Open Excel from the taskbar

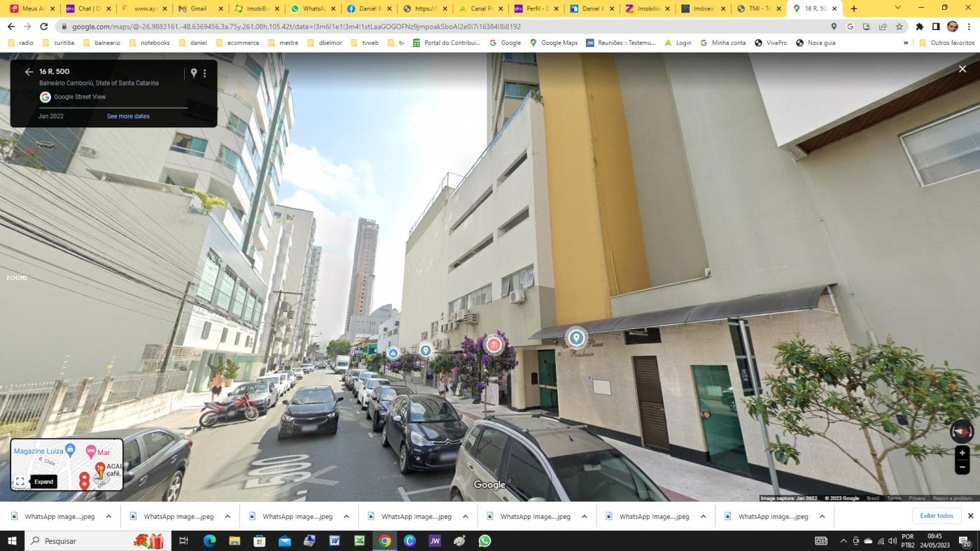coord(359,540)
